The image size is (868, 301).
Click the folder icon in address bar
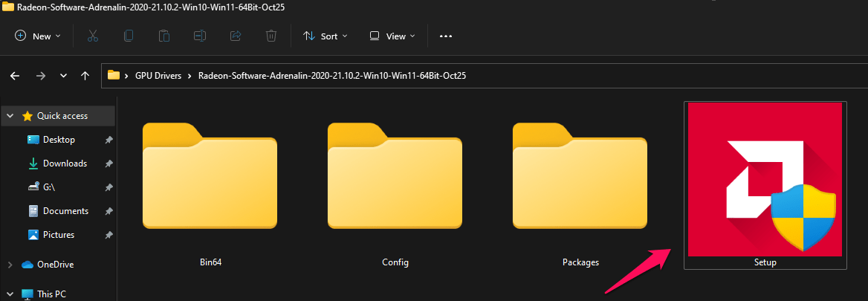coord(114,75)
